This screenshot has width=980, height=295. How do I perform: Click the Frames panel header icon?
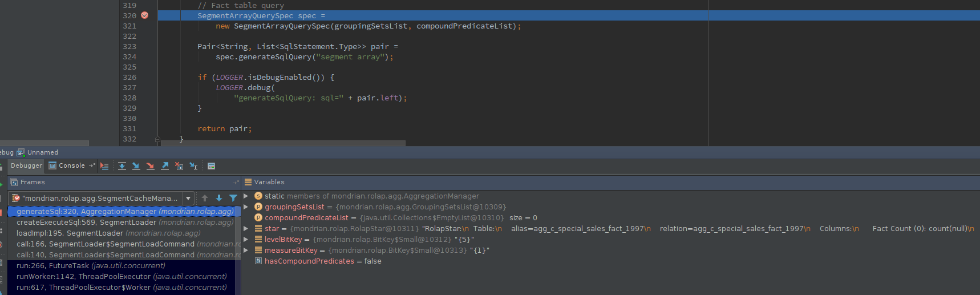(x=14, y=182)
